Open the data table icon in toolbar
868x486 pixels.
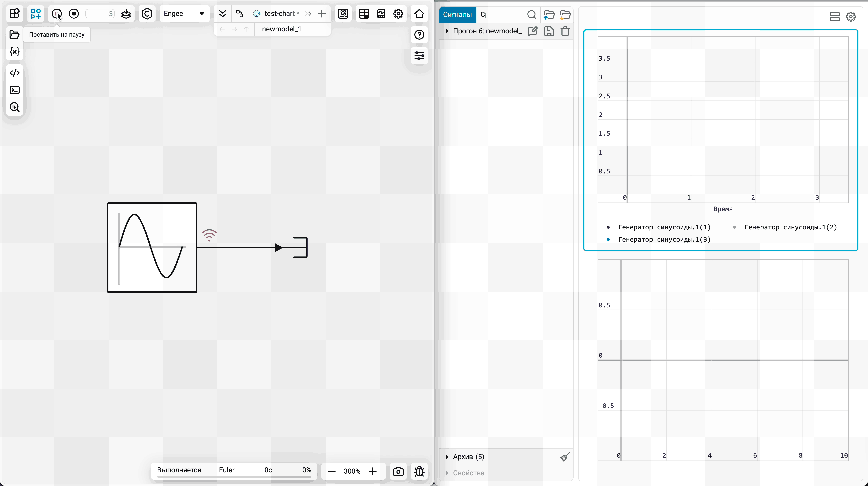click(364, 14)
